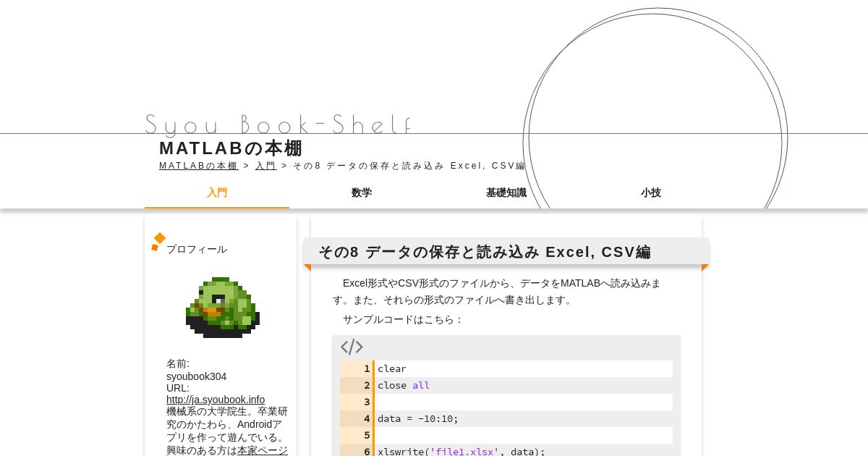Click the article title その8 データの保存と読み込み

point(485,252)
